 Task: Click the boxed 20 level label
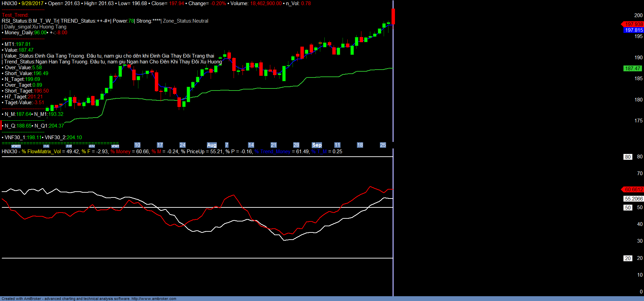pyautogui.click(x=628, y=258)
